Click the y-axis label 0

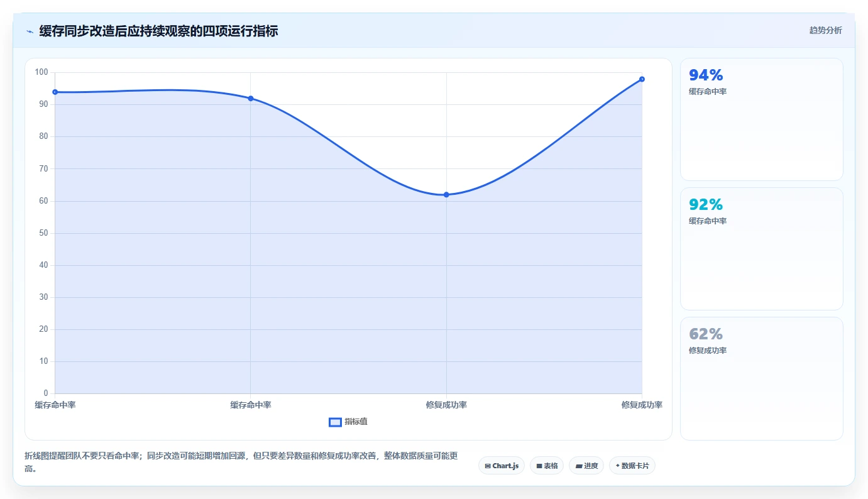46,393
